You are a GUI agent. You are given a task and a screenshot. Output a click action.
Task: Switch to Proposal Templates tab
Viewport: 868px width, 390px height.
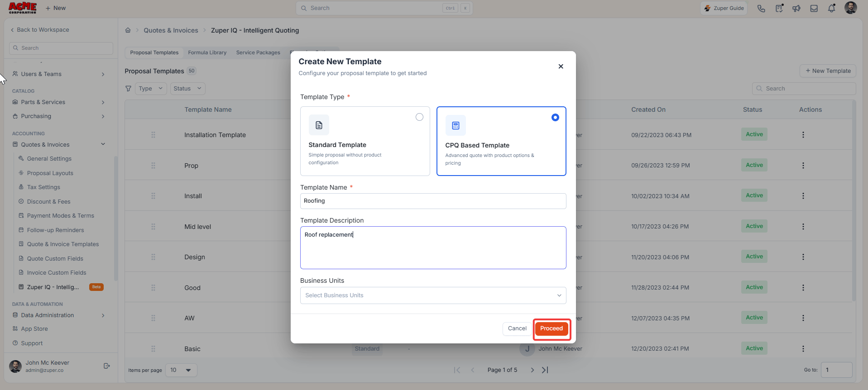[154, 53]
